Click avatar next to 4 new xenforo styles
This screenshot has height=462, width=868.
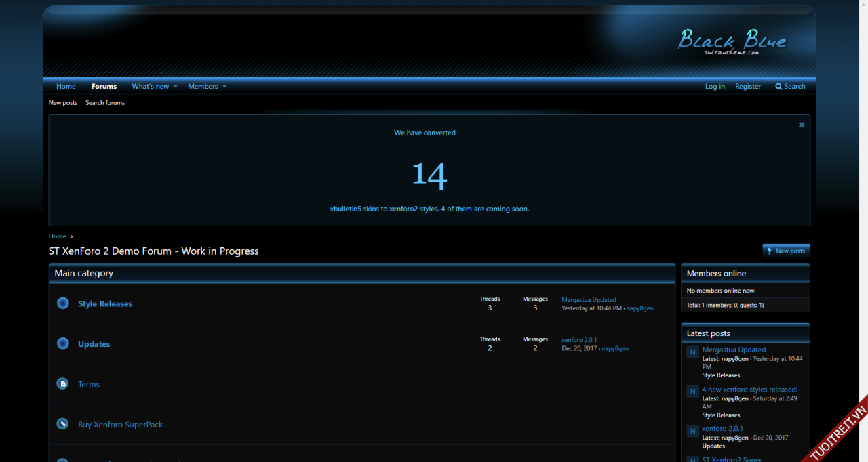692,392
